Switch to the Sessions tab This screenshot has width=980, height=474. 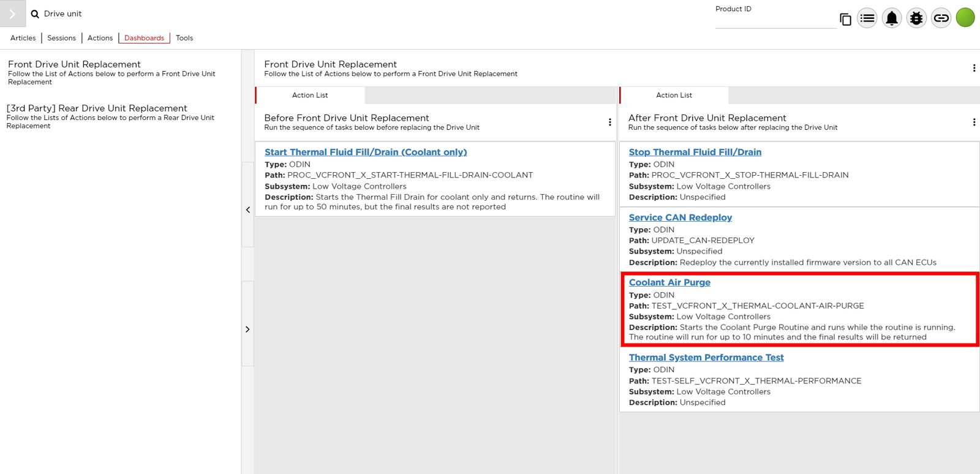62,38
